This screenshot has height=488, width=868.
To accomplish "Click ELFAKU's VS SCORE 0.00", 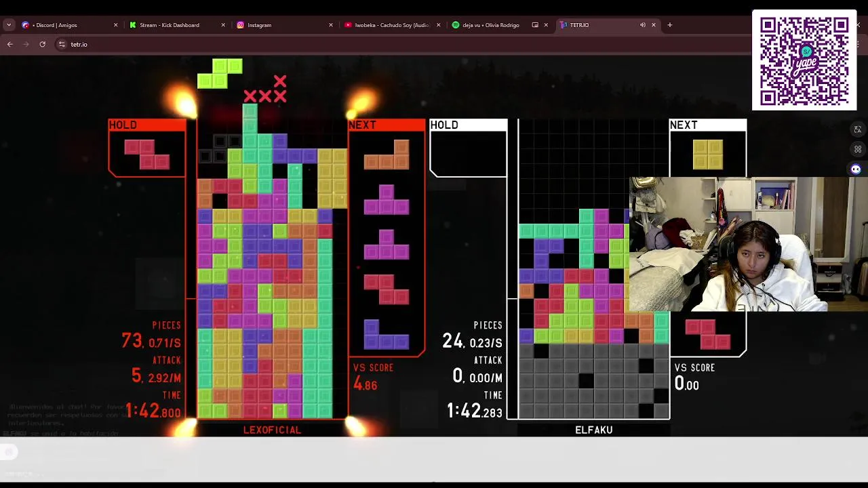I will [x=686, y=384].
